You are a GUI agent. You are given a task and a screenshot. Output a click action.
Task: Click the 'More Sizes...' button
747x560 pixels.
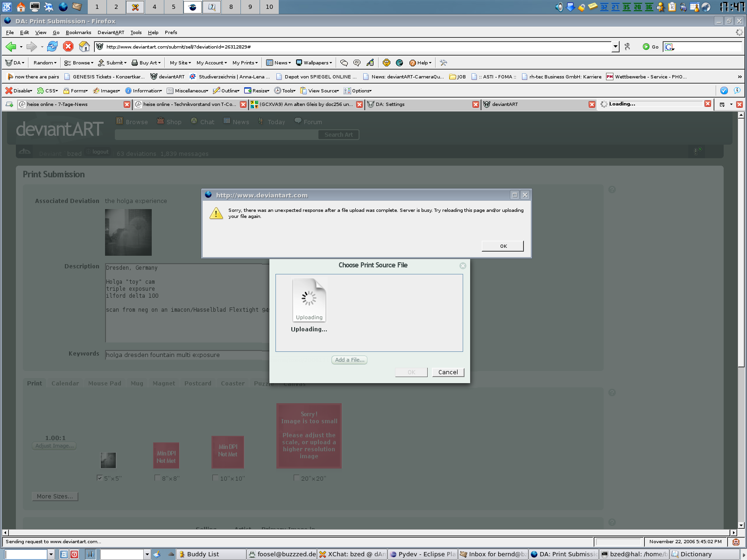click(55, 497)
